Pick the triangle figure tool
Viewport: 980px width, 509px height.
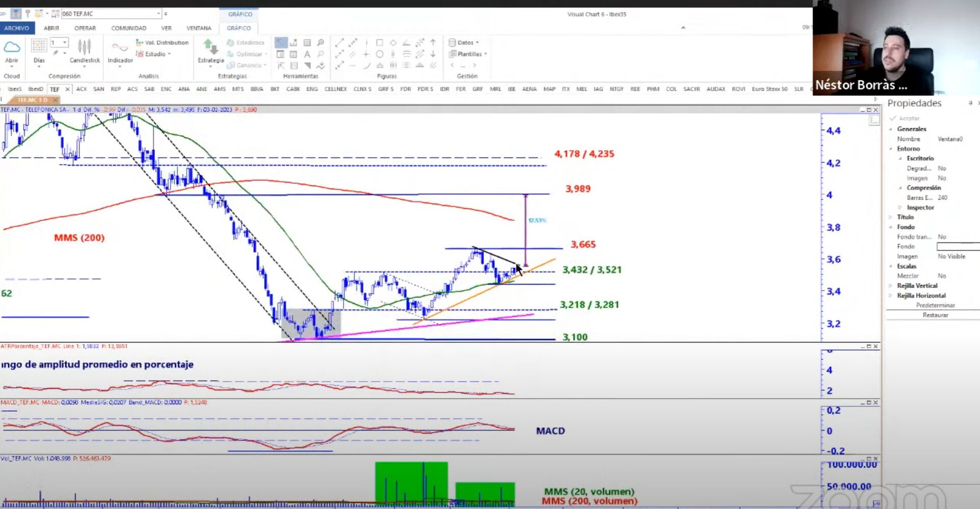pos(379,65)
